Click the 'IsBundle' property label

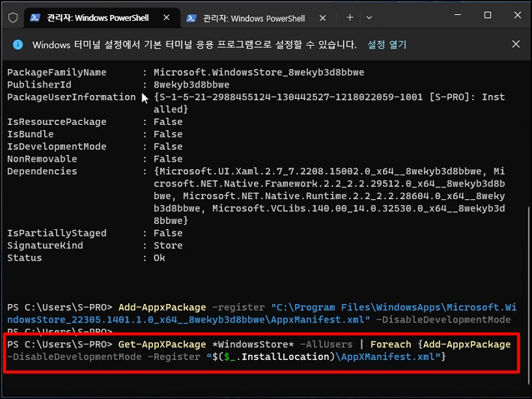coord(30,134)
